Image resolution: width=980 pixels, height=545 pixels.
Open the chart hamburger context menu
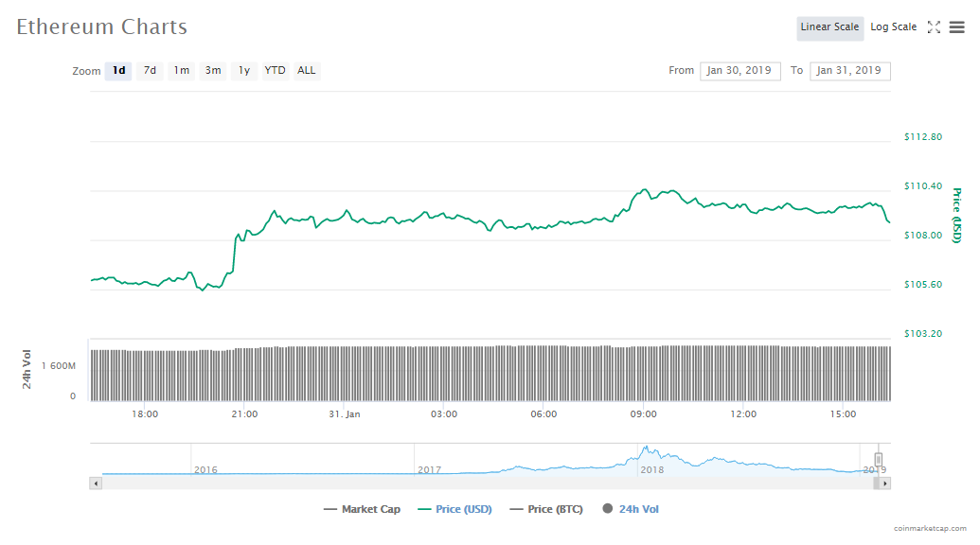click(956, 27)
